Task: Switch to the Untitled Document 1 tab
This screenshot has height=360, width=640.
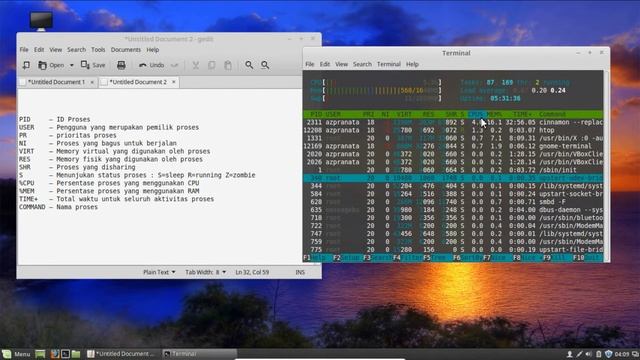Action: (56, 82)
